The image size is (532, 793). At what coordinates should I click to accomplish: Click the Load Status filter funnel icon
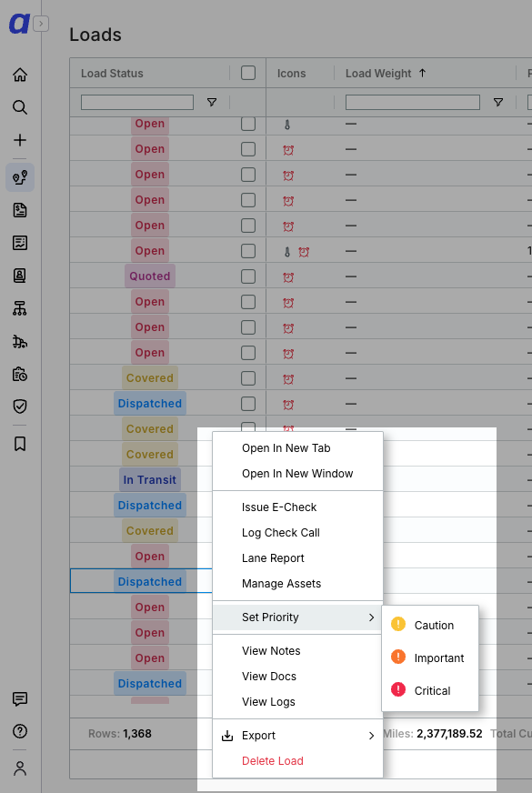click(x=212, y=103)
